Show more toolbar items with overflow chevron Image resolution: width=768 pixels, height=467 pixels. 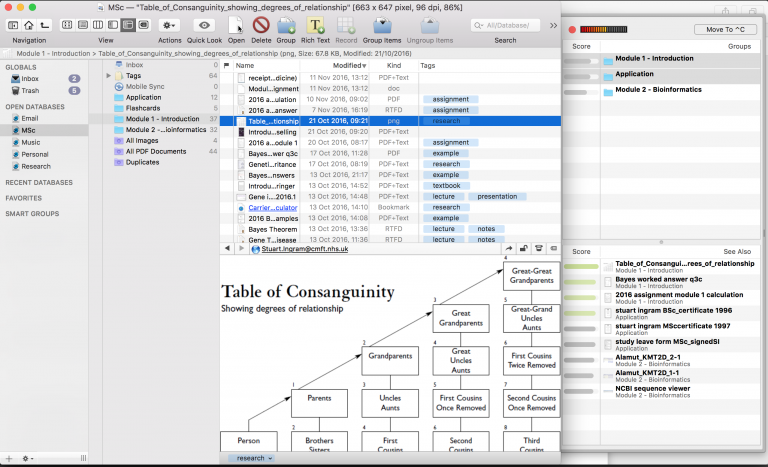553,25
